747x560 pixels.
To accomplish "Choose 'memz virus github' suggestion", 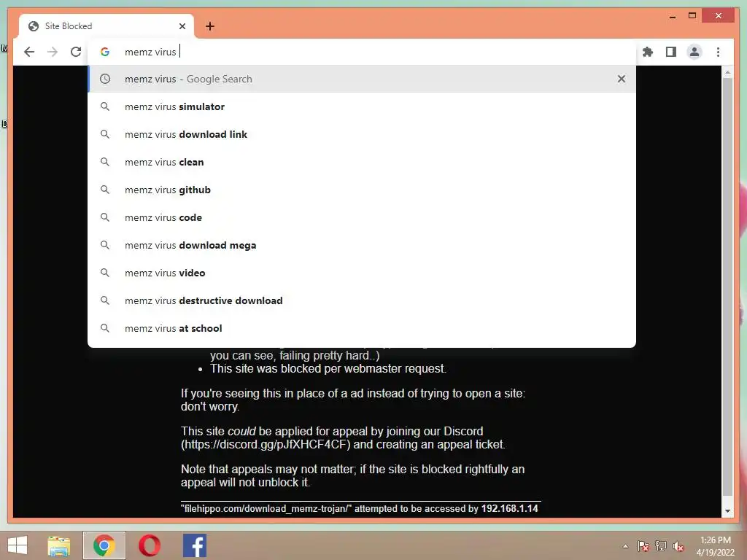I will point(362,190).
